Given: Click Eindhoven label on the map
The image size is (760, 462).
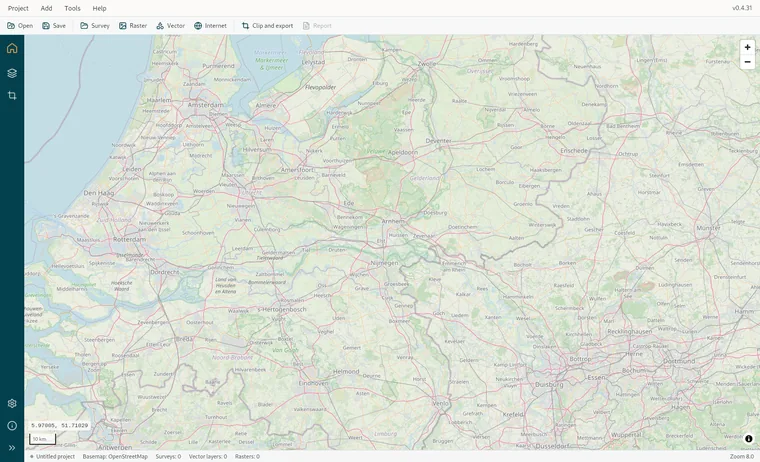Looking at the screenshot, I should (313, 383).
